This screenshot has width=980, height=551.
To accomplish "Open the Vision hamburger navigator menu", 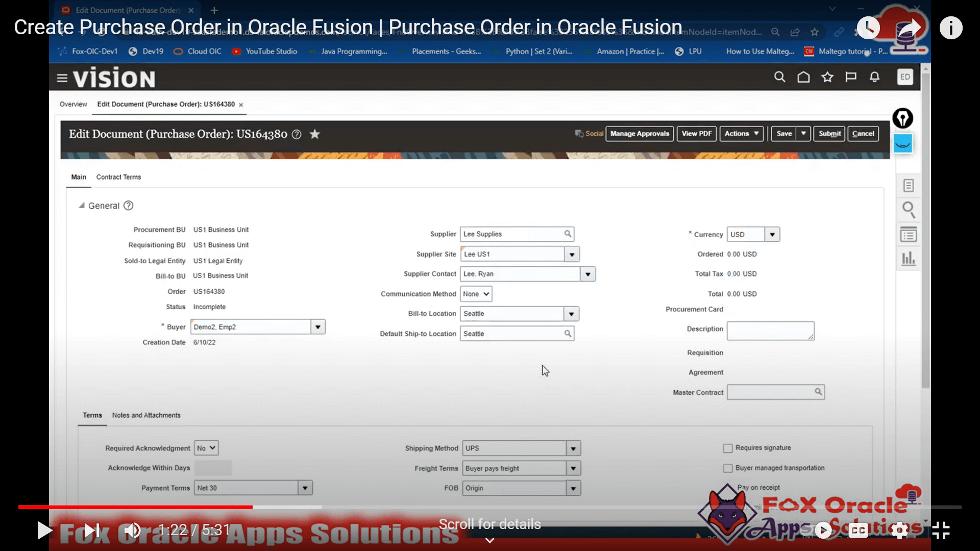I will click(x=62, y=78).
